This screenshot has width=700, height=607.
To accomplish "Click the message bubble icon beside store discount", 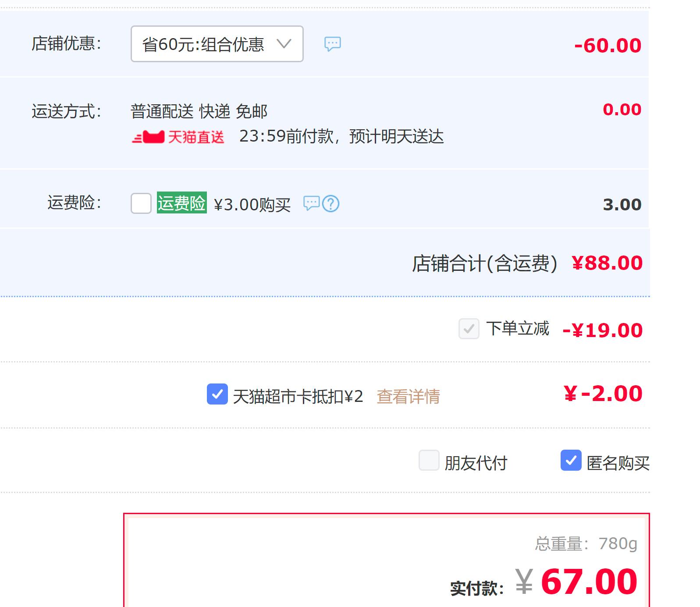I will pyautogui.click(x=332, y=44).
